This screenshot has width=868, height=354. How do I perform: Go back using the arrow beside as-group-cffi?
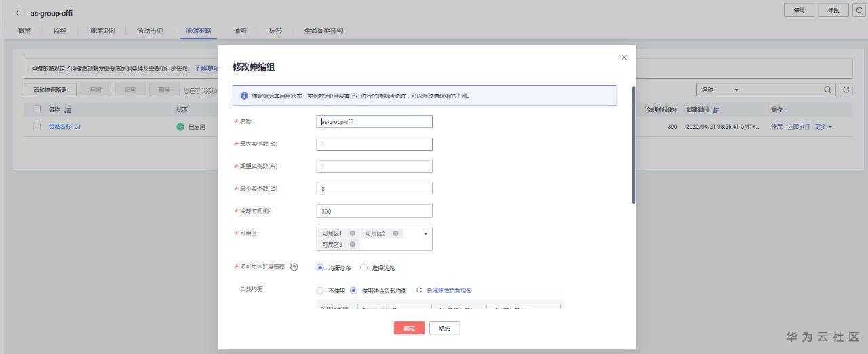(x=18, y=13)
